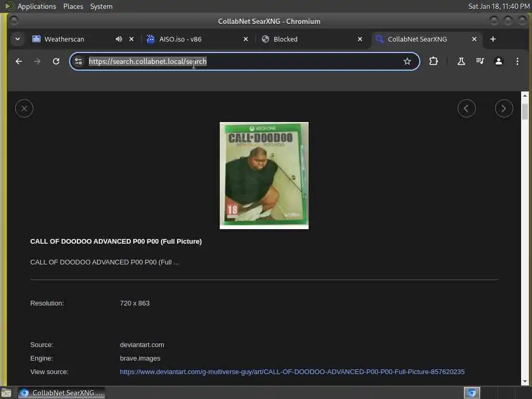
Task: Click the resolution value 720 x 863
Action: coord(135,303)
